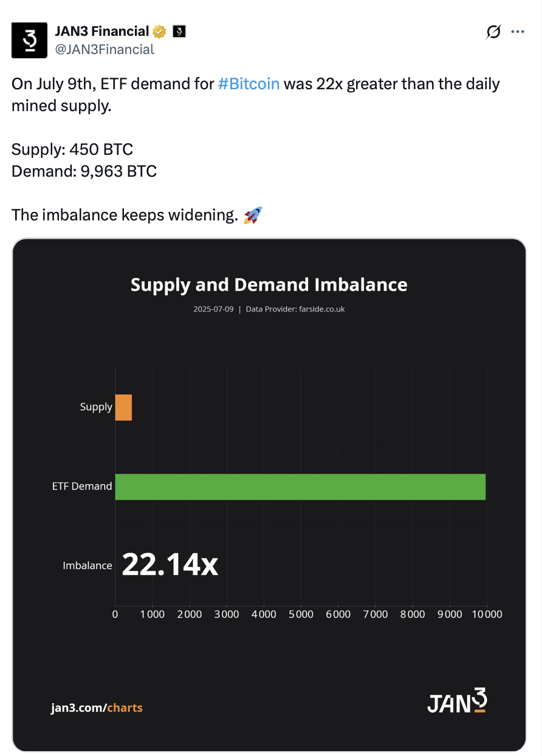This screenshot has width=542, height=756.
Task: Select the orange Supply bar icon in the chart
Action: 123,407
